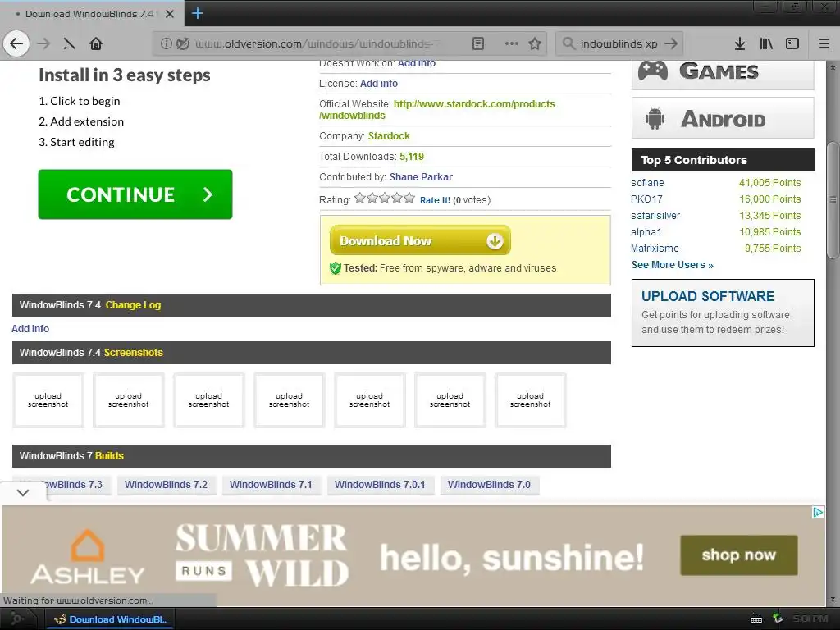Open the home page icon

tap(96, 43)
